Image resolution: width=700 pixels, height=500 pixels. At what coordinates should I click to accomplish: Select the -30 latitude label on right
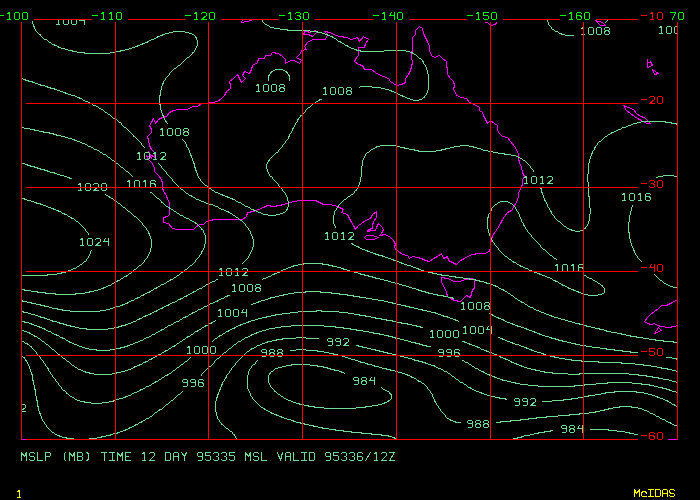pos(654,184)
